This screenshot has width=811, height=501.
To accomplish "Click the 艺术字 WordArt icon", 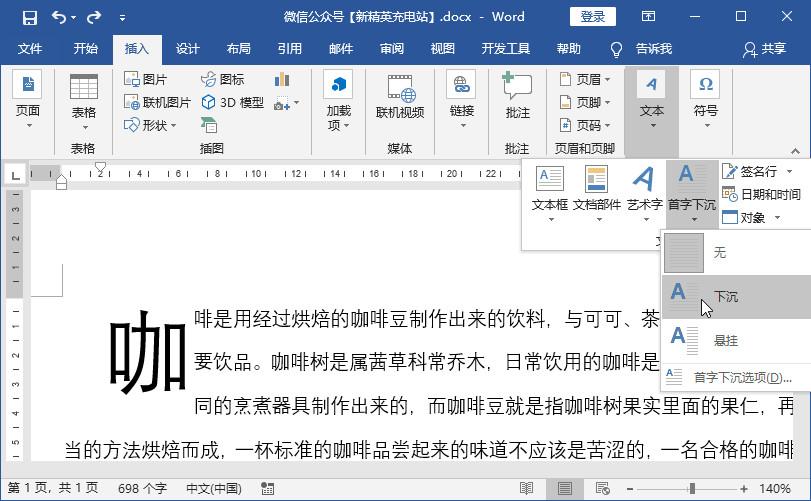I will 644,179.
